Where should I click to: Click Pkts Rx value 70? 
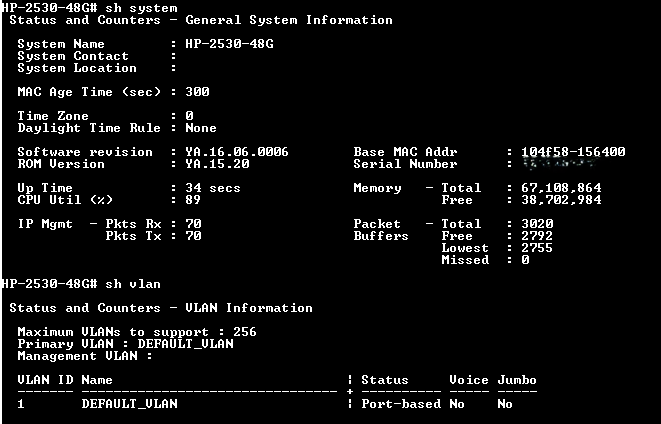point(193,224)
